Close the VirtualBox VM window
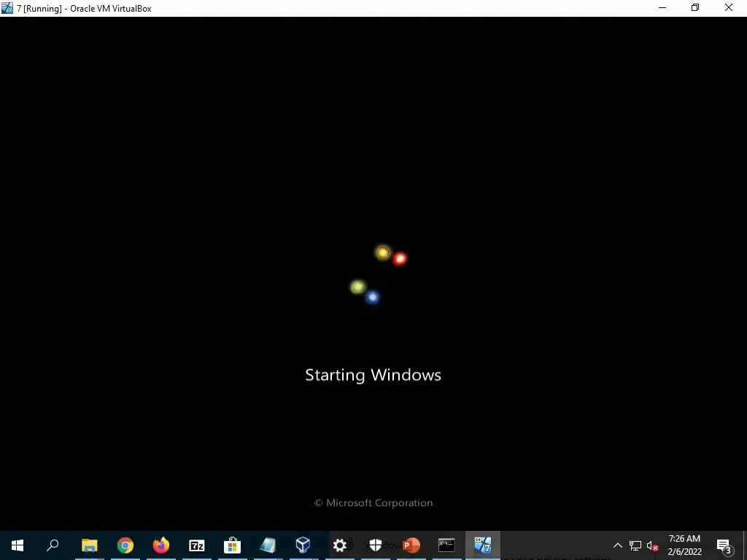The width and height of the screenshot is (747, 560). click(729, 7)
